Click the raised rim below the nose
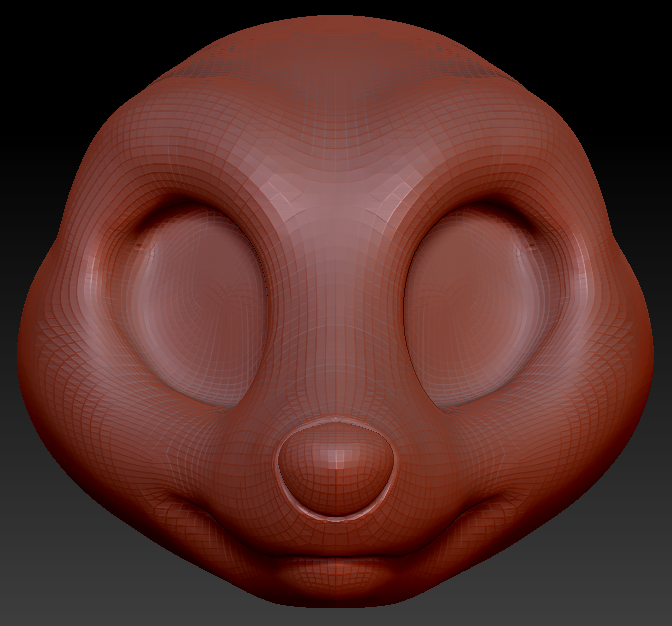Image resolution: width=672 pixels, height=626 pixels. pyautogui.click(x=334, y=514)
